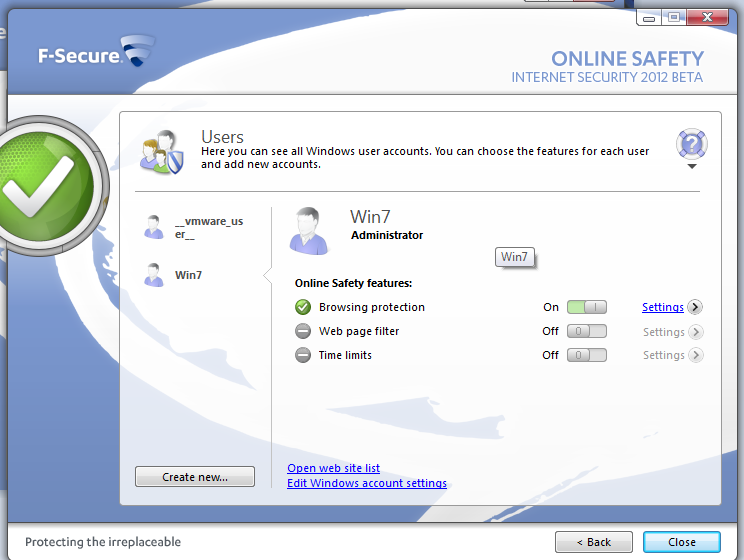Viewport: 744px width, 560px height.
Task: Click the F-Secure logo
Action: [96, 51]
